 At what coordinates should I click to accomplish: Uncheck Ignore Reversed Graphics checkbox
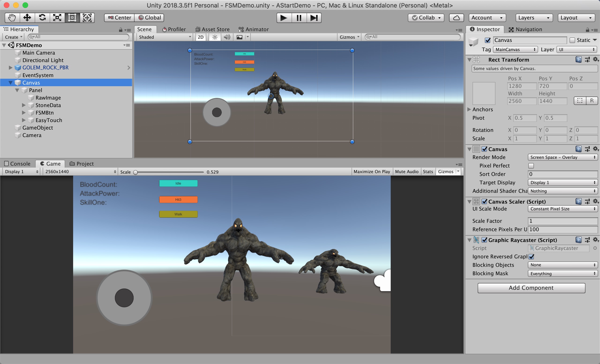click(531, 256)
